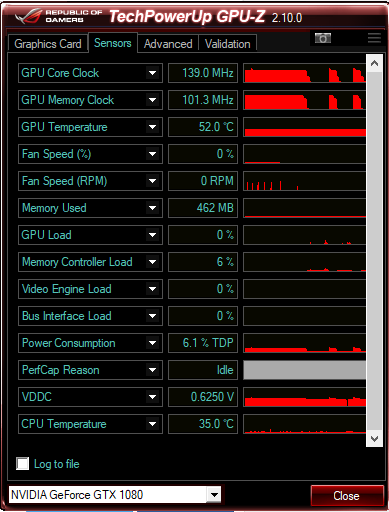The image size is (389, 512).
Task: Click the 139.0 MHz core clock value
Action: (203, 73)
